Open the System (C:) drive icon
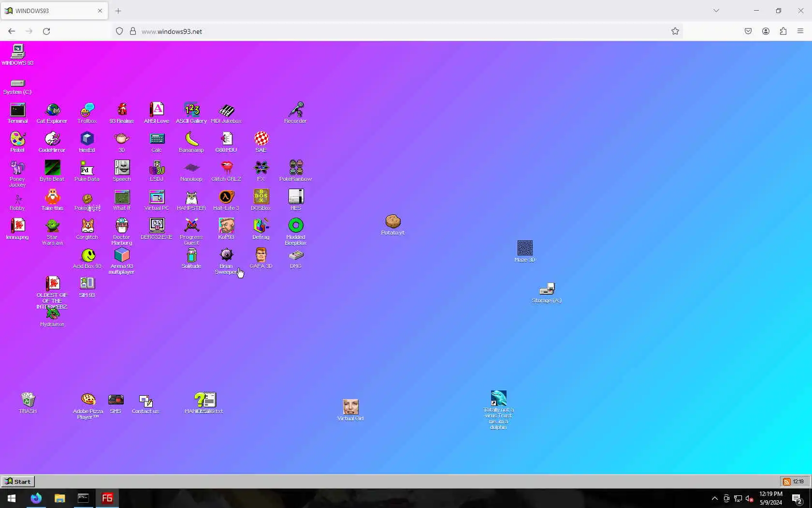Viewport: 812px width, 508px height. (17, 87)
